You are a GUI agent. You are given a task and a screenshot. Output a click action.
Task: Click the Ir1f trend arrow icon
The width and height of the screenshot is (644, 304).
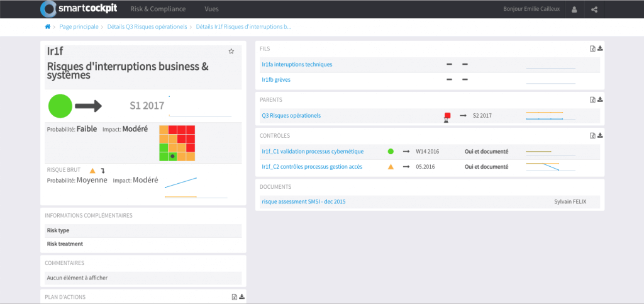pyautogui.click(x=88, y=106)
